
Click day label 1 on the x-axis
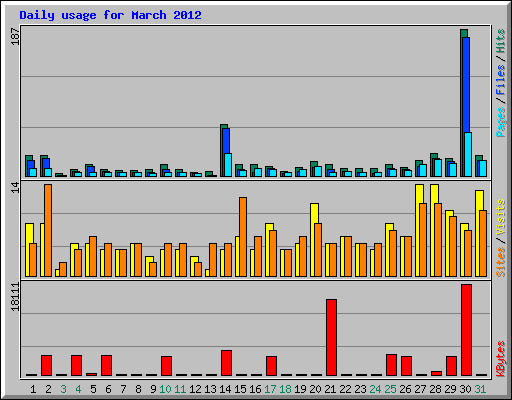pos(33,389)
